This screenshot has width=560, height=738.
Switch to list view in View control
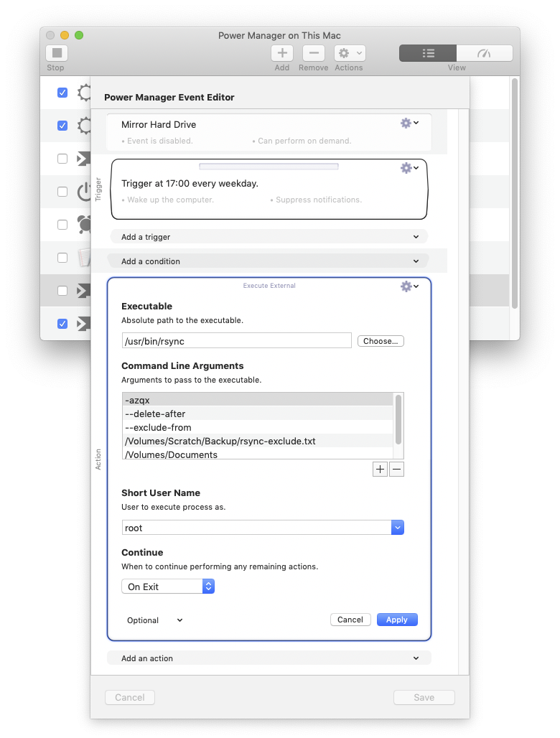428,53
